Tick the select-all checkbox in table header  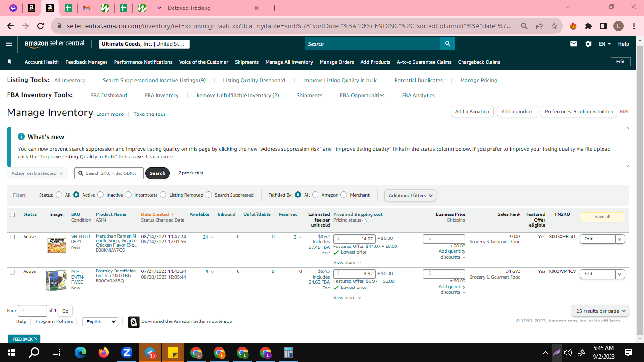[x=12, y=214]
